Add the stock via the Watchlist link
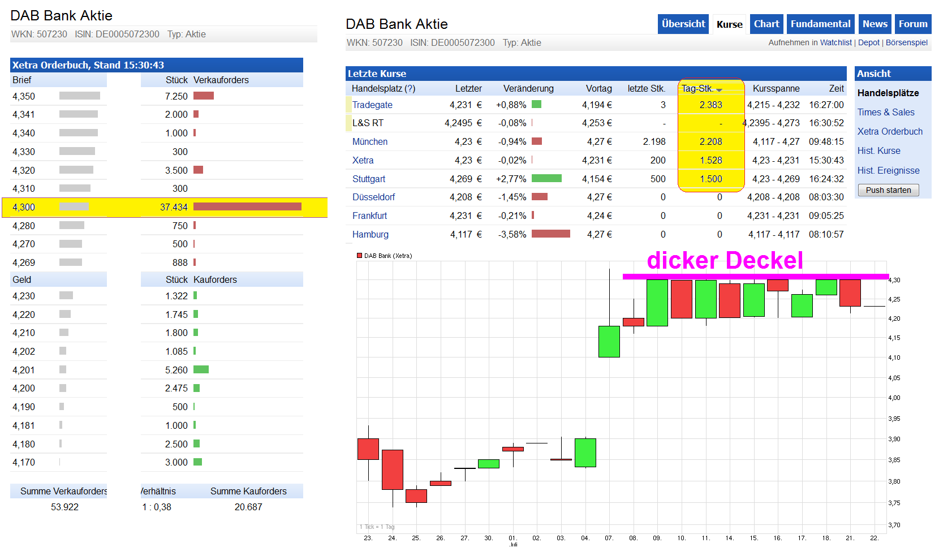The height and width of the screenshot is (560, 939). (835, 43)
